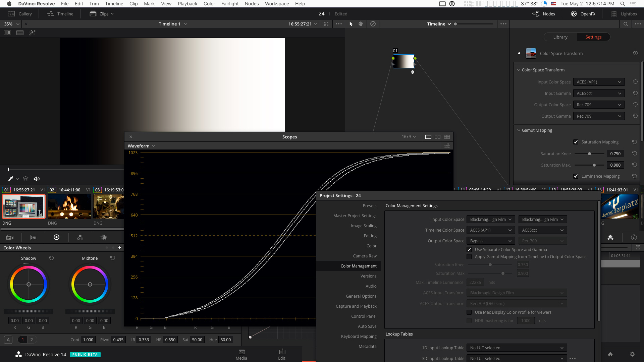Switch to color wheels page 2
The height and width of the screenshot is (362, 644).
click(x=32, y=340)
